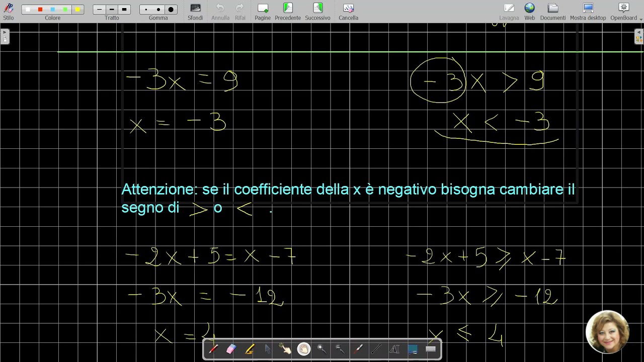This screenshot has width=644, height=362.
Task: Select the white pen color
Action: (x=28, y=10)
